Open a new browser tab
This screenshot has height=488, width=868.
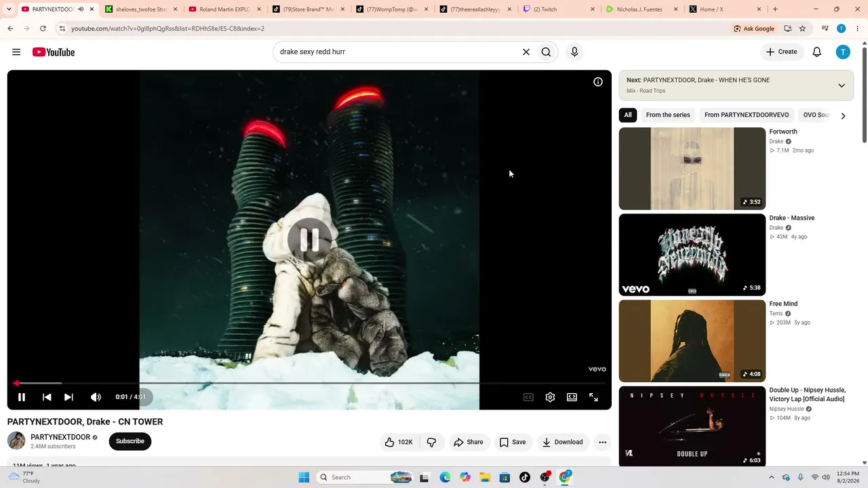[775, 9]
